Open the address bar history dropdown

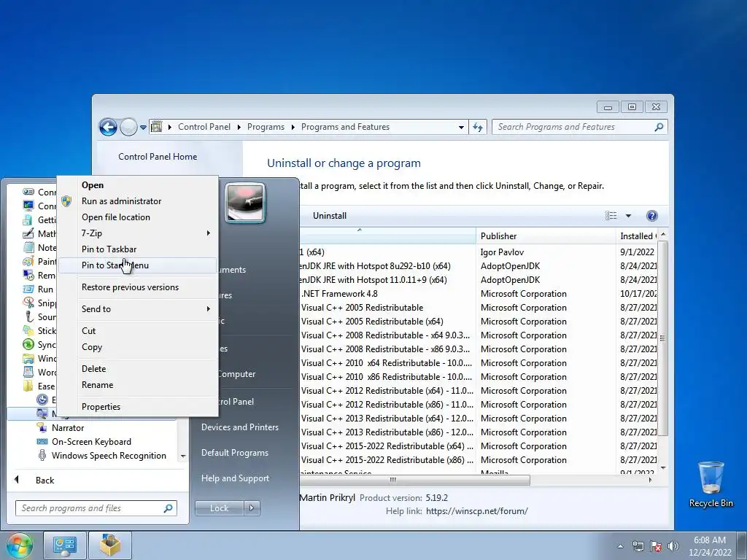[x=461, y=127]
